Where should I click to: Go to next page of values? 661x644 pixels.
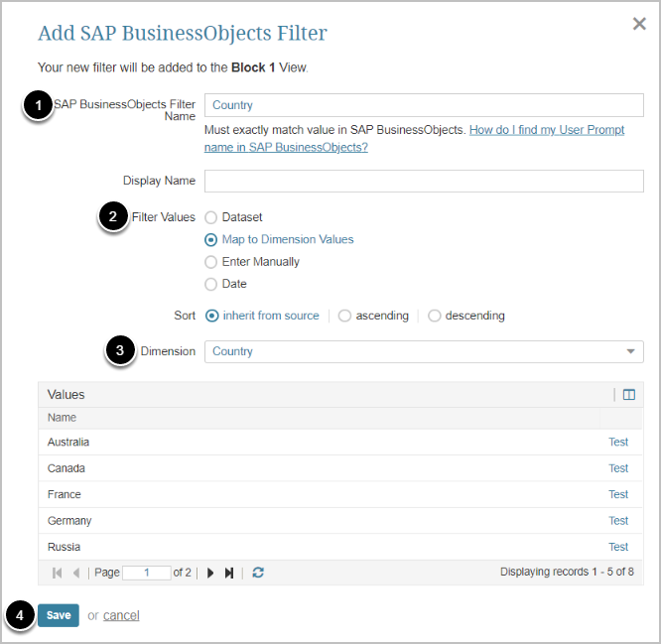(209, 573)
